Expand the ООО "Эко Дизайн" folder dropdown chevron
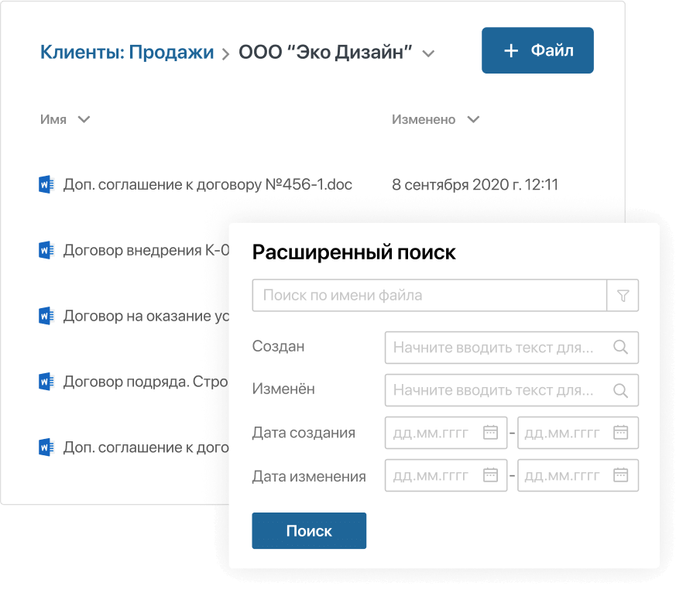The height and width of the screenshot is (600, 700). coord(428,54)
